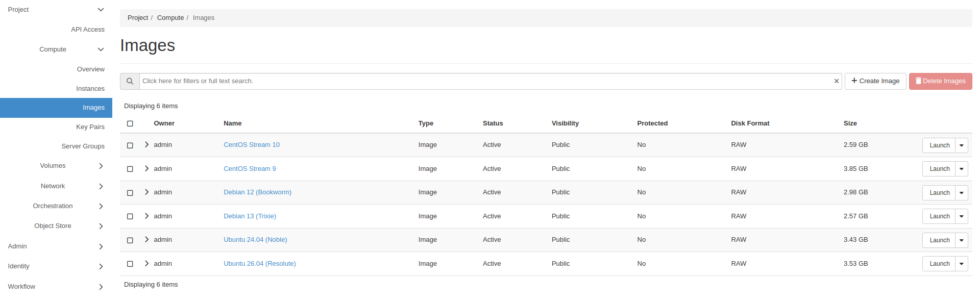Click the Name column header
The image size is (980, 303).
click(x=233, y=123)
